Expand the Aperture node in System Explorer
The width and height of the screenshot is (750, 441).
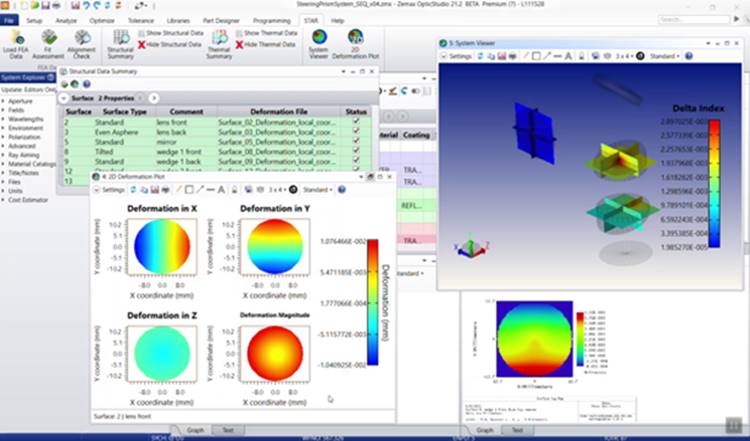coord(3,101)
